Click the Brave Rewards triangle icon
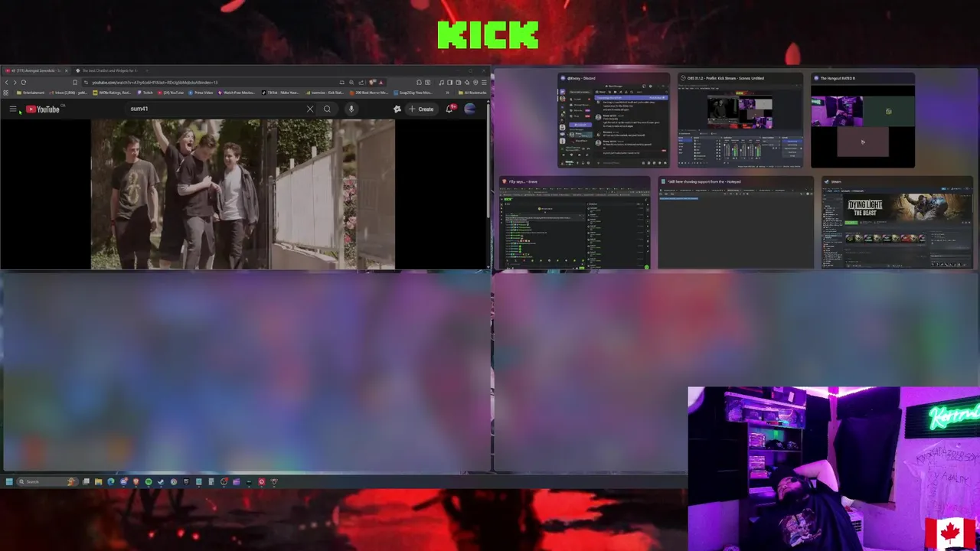Image resolution: width=980 pixels, height=551 pixels. click(381, 82)
